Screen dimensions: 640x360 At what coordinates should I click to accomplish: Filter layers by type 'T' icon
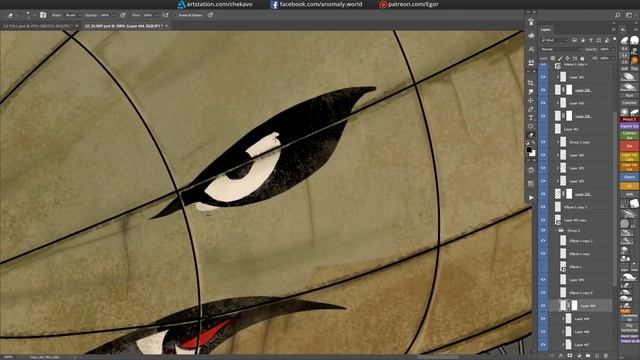pos(591,40)
